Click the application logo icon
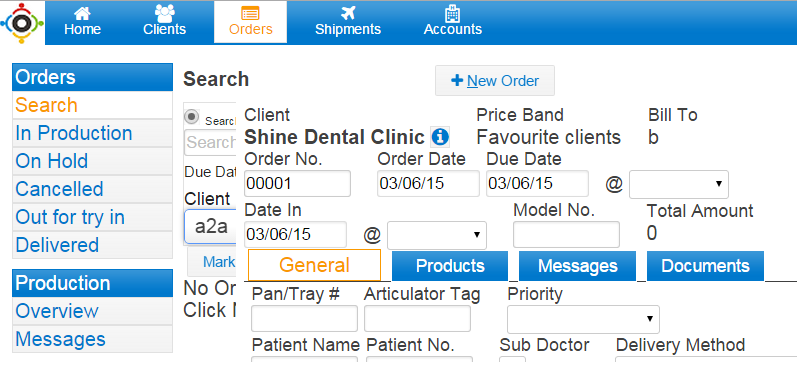Viewport: 797px width, 374px height. [x=22, y=23]
